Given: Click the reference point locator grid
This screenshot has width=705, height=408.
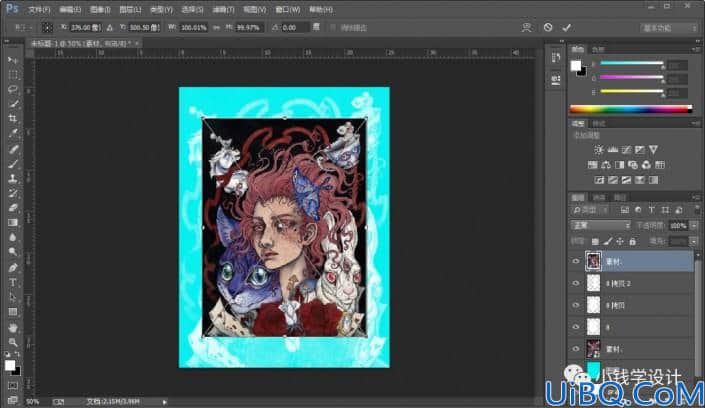Looking at the screenshot, I should tap(47, 27).
